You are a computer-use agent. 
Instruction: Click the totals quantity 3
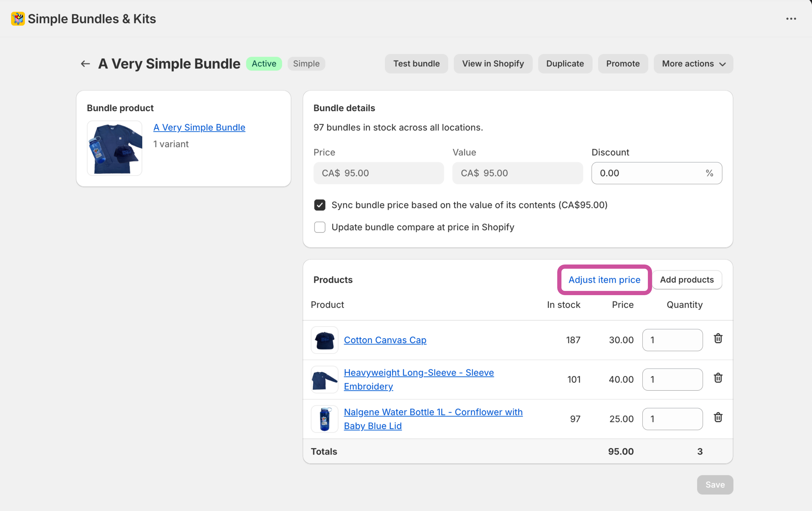700,451
